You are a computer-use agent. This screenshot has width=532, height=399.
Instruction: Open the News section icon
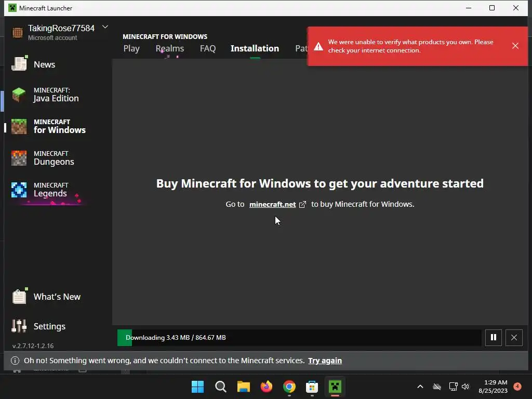[19, 64]
